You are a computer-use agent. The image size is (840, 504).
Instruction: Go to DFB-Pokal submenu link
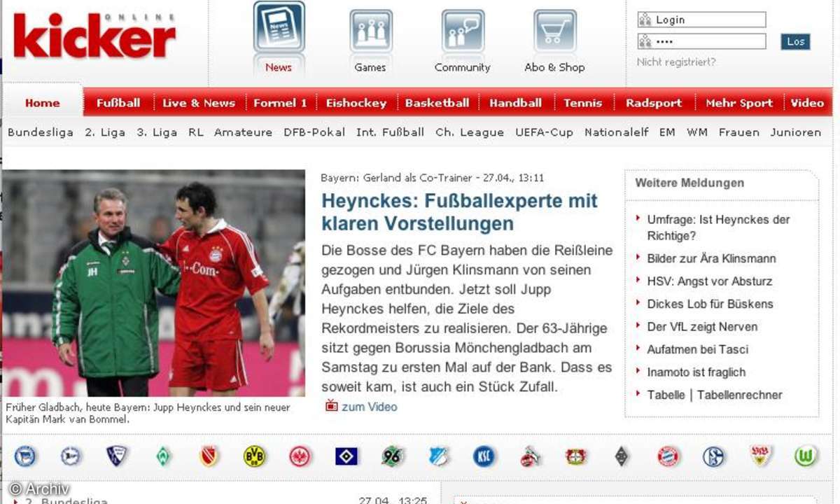pos(314,132)
